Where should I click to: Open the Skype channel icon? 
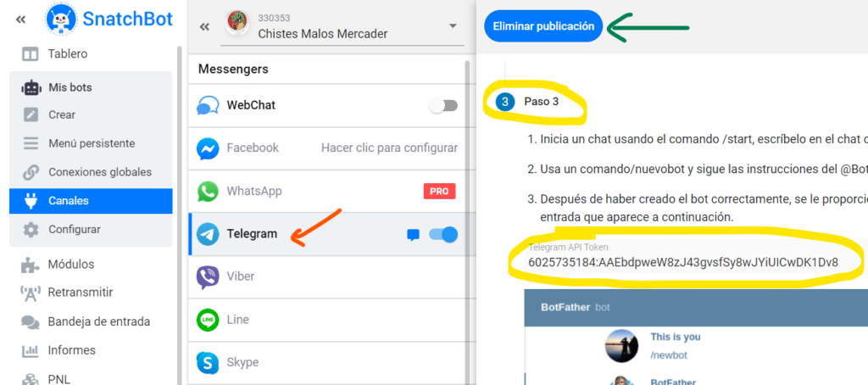(208, 363)
